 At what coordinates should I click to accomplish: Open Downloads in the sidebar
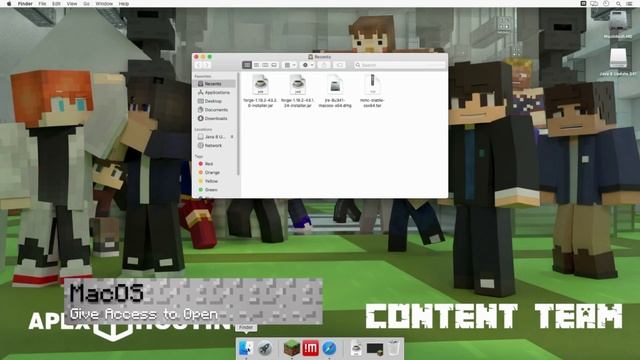click(x=215, y=118)
